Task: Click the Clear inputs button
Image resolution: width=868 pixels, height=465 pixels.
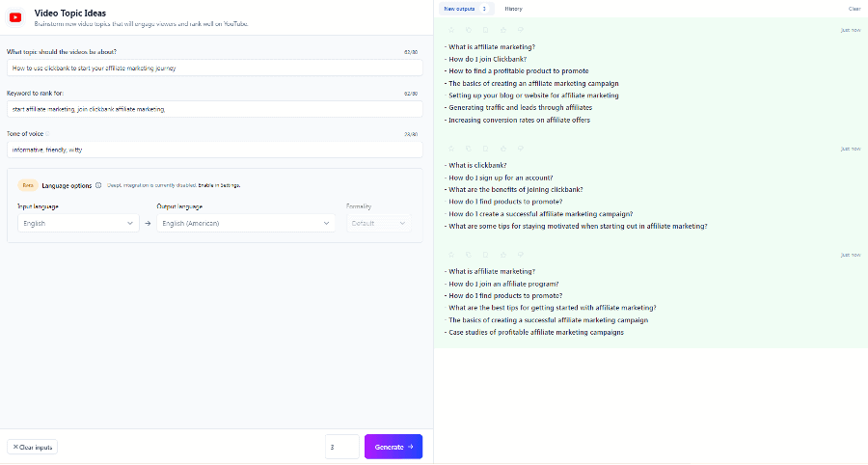Action: click(32, 448)
